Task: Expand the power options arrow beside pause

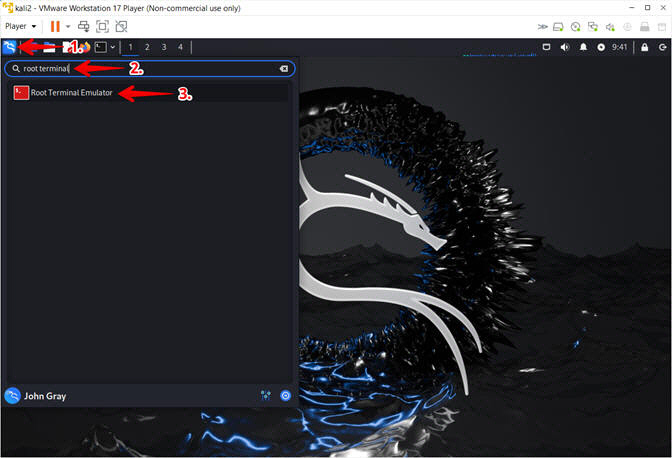Action: 68,27
